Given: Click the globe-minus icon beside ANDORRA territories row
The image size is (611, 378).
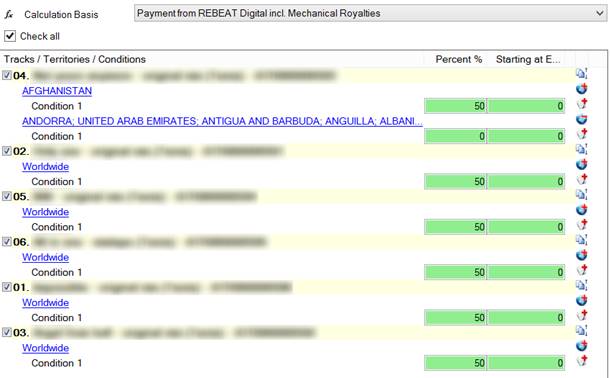Looking at the screenshot, I should (x=582, y=119).
